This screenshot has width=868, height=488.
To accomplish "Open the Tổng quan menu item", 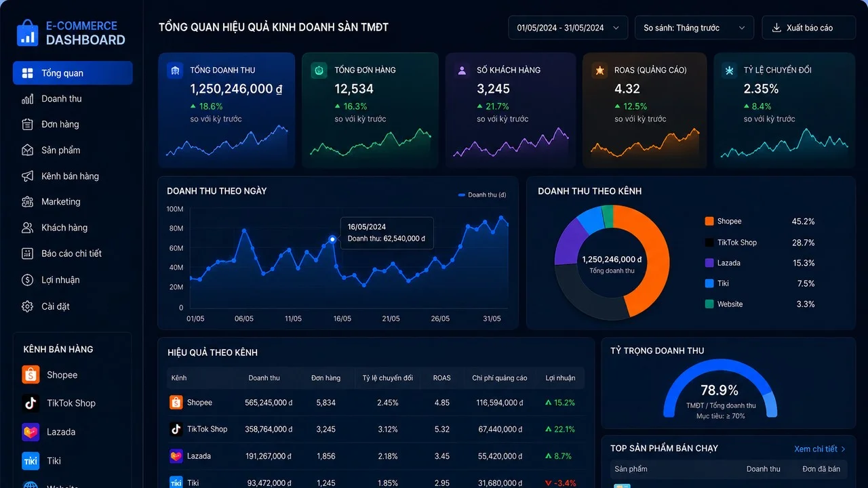I will pyautogui.click(x=73, y=73).
